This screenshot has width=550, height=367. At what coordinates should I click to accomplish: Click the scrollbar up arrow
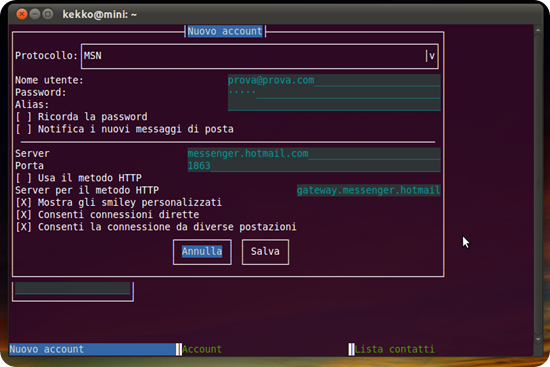pos(538,30)
